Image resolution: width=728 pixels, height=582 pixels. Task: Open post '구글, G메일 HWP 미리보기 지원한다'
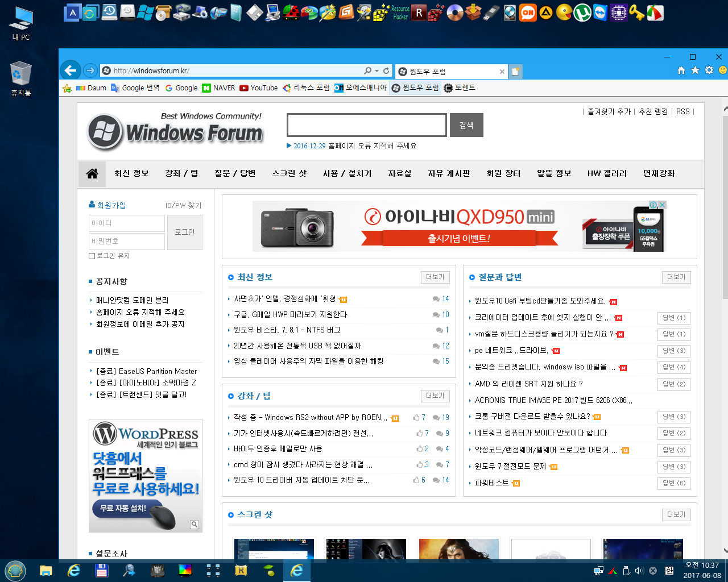pyautogui.click(x=290, y=314)
